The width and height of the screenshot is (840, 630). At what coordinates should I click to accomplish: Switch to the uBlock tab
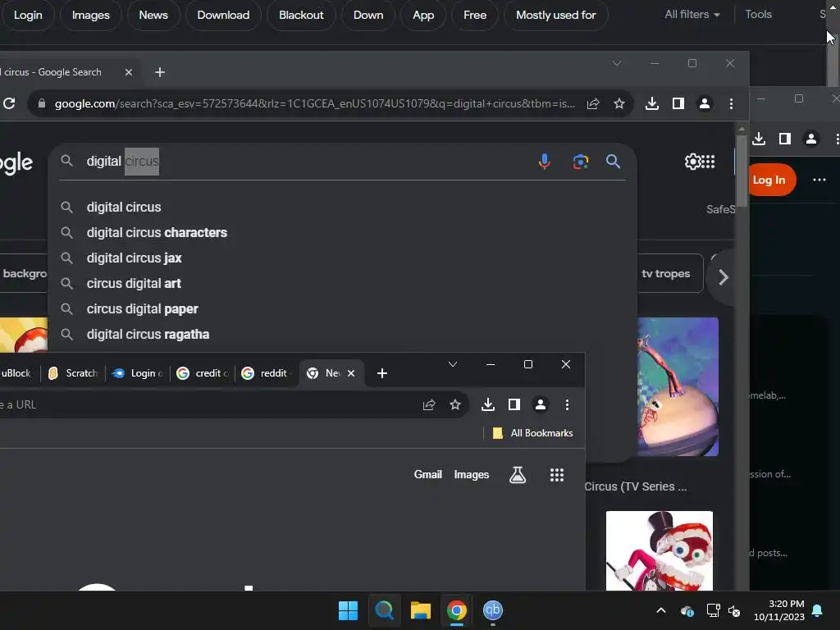[17, 373]
